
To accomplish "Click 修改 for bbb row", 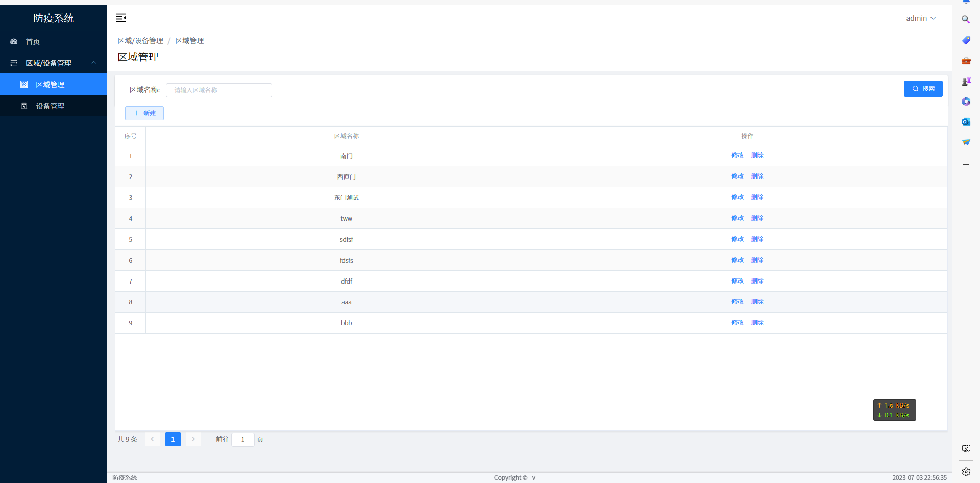I will click(738, 323).
